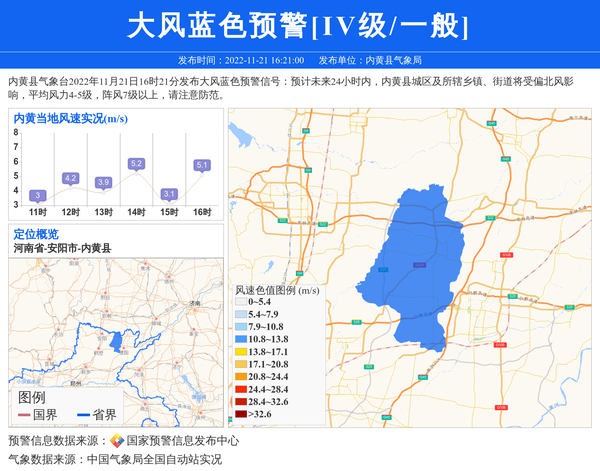Image resolution: width=600 pixels, height=471 pixels.
Task: Select the 0~5.4 legend color swatch
Action: click(x=241, y=302)
